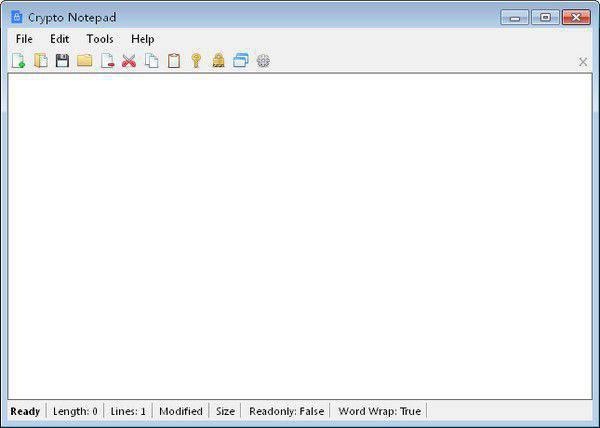
Task: Lock the file with padlock icon
Action: (x=218, y=61)
